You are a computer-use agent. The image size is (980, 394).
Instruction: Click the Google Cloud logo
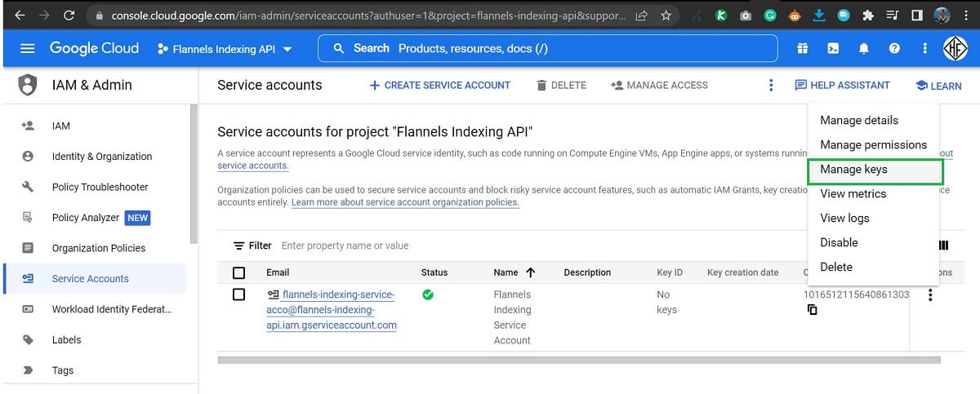[x=94, y=48]
